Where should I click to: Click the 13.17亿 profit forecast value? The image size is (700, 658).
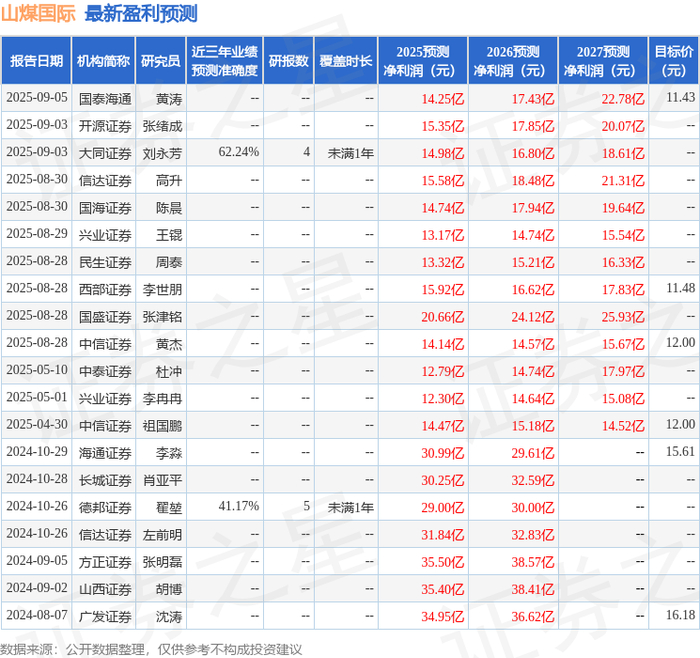[x=442, y=235]
